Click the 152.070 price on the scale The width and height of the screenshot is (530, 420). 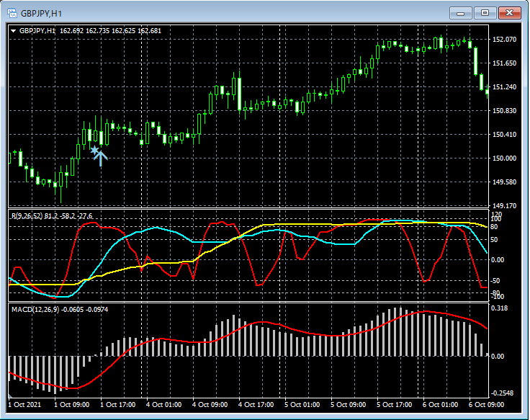pyautogui.click(x=506, y=40)
